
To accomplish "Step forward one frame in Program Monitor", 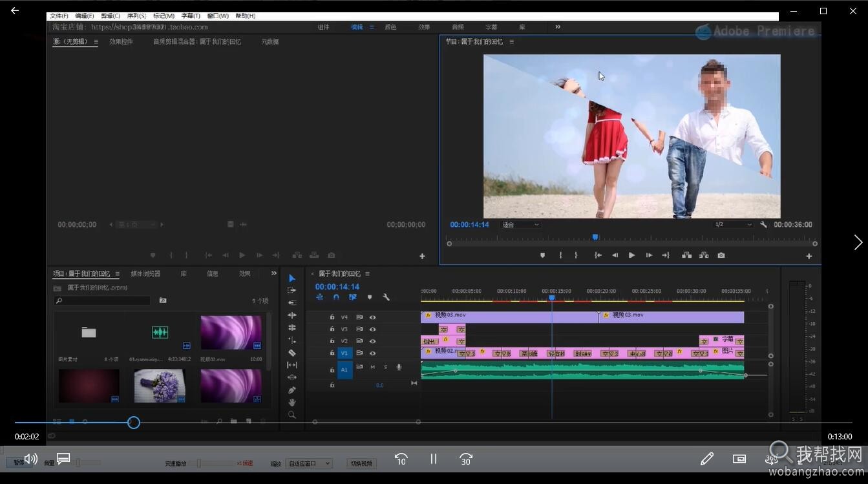I will 649,255.
